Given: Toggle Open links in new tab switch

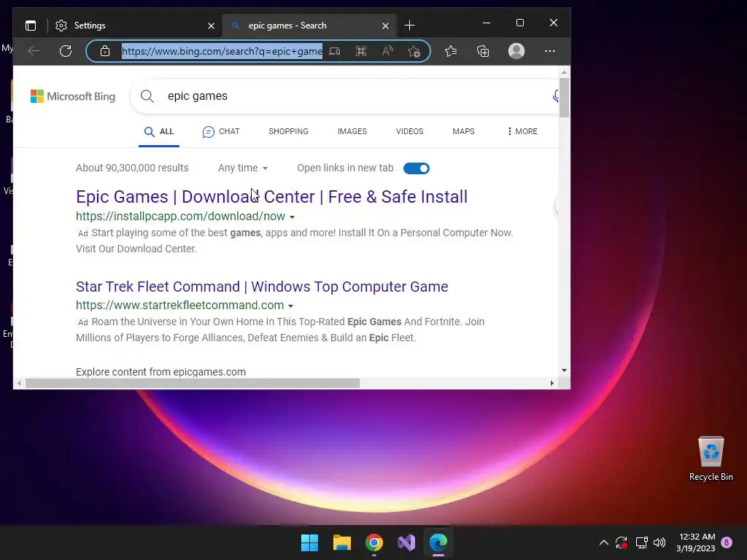Looking at the screenshot, I should [417, 168].
